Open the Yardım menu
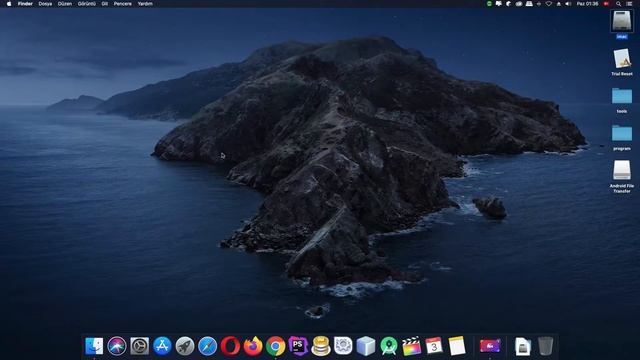The height and width of the screenshot is (360, 640). (145, 4)
